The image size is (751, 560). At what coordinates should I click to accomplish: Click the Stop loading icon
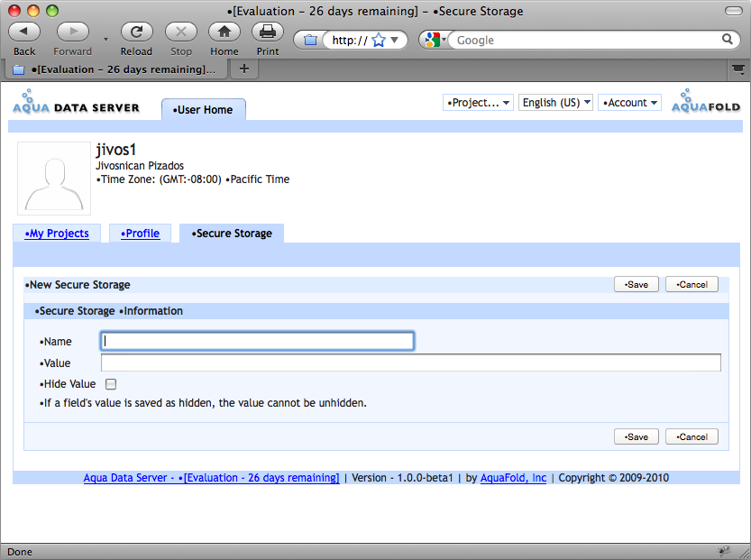click(x=181, y=32)
